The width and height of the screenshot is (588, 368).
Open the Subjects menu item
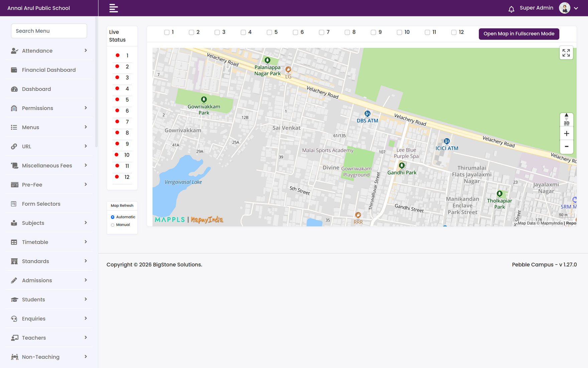click(49, 223)
